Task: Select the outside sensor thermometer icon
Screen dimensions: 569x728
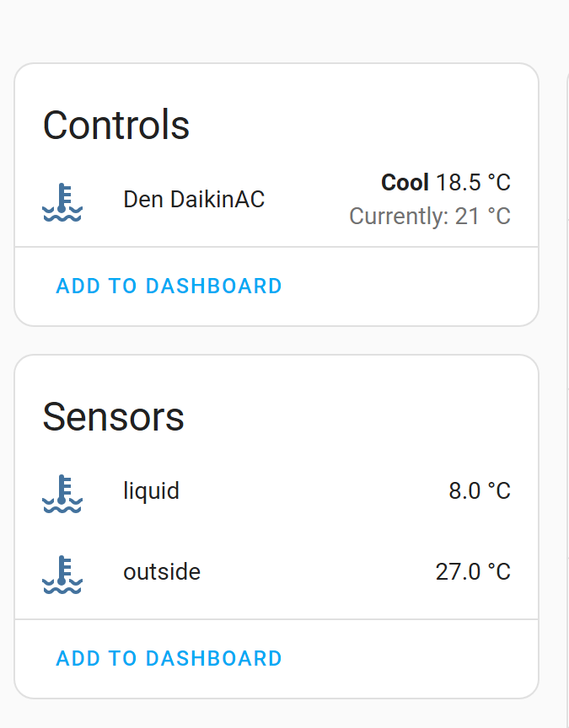Action: (x=62, y=574)
